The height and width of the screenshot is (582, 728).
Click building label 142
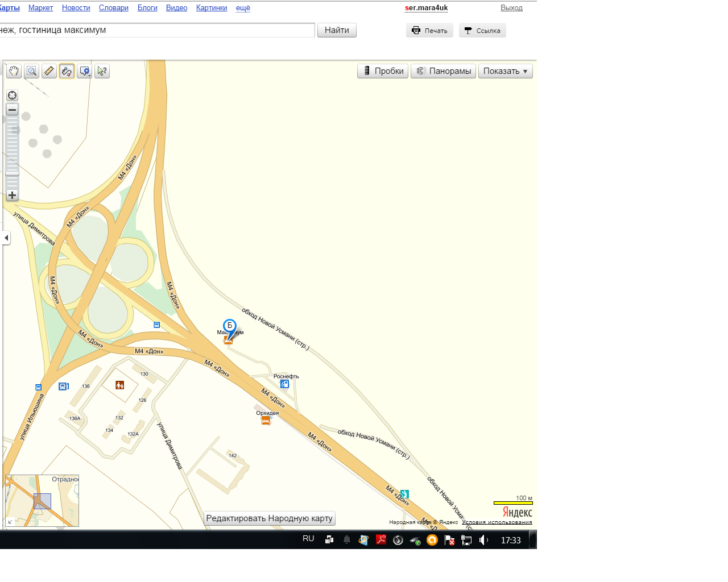click(x=233, y=456)
